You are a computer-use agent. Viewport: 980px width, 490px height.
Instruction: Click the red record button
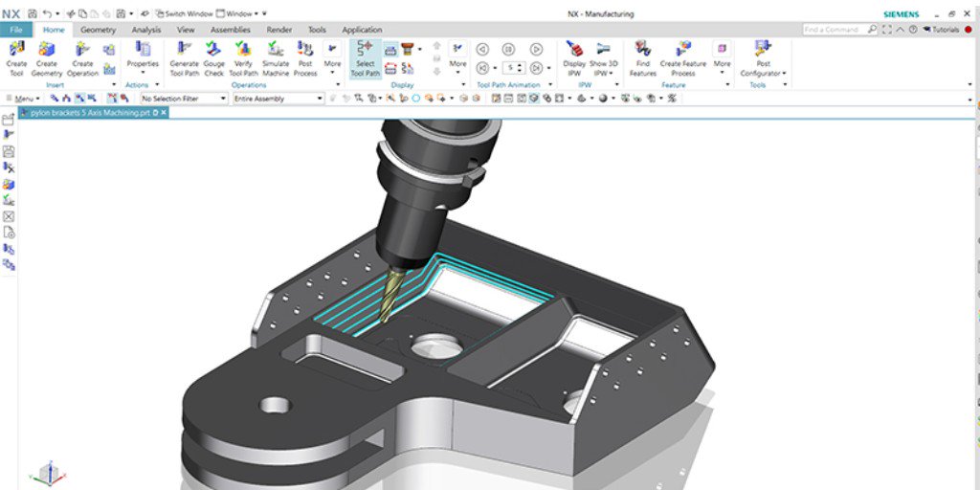[x=969, y=30]
